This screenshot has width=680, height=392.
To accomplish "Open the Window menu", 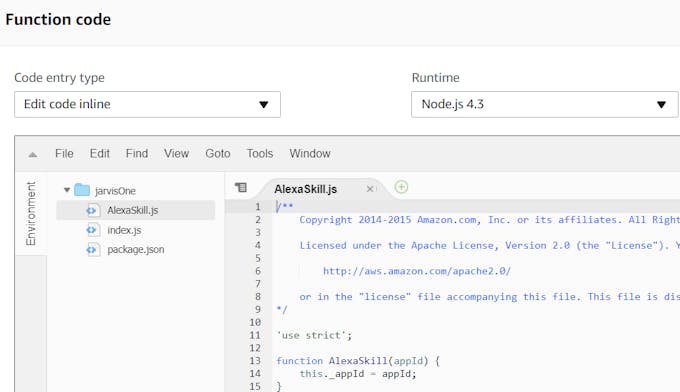I will coord(310,154).
